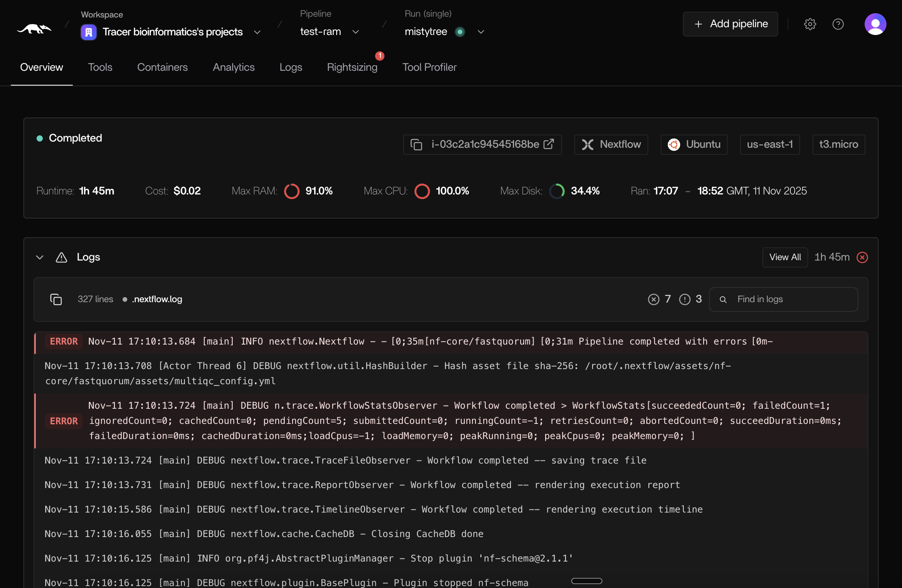Screen dimensions: 902x588
Task: Open the help menu
Action: click(839, 24)
